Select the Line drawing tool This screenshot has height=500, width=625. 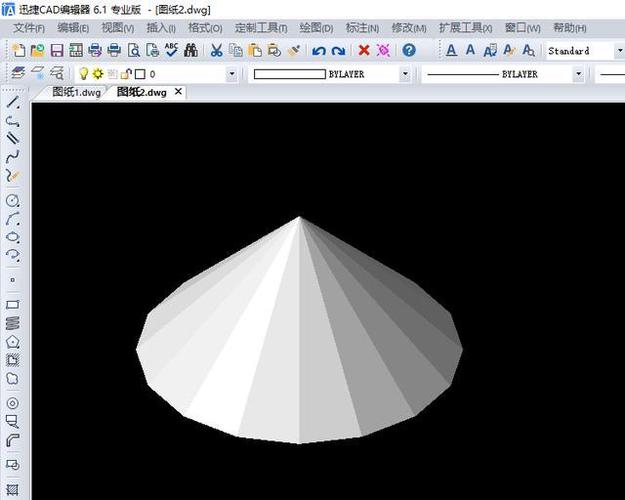[x=12, y=102]
